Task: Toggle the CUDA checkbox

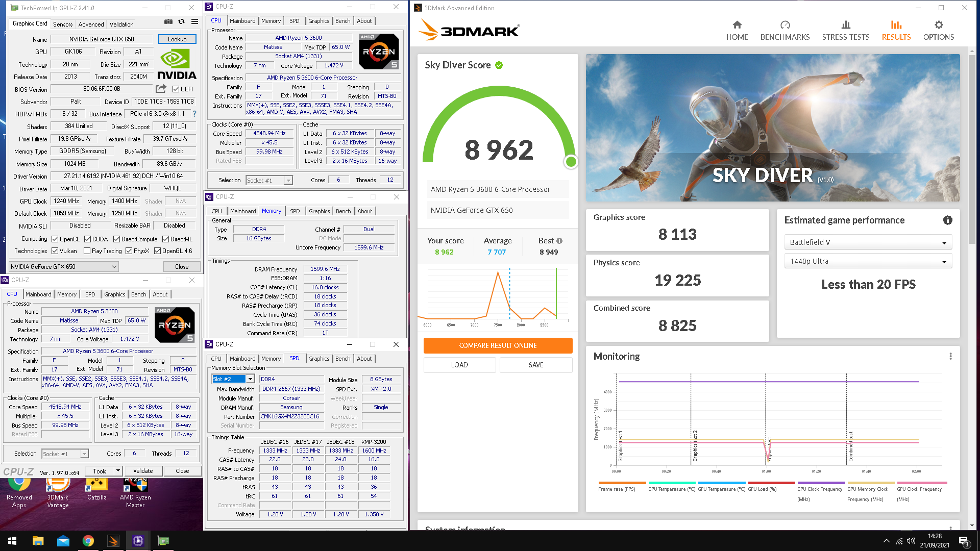Action: click(87, 239)
